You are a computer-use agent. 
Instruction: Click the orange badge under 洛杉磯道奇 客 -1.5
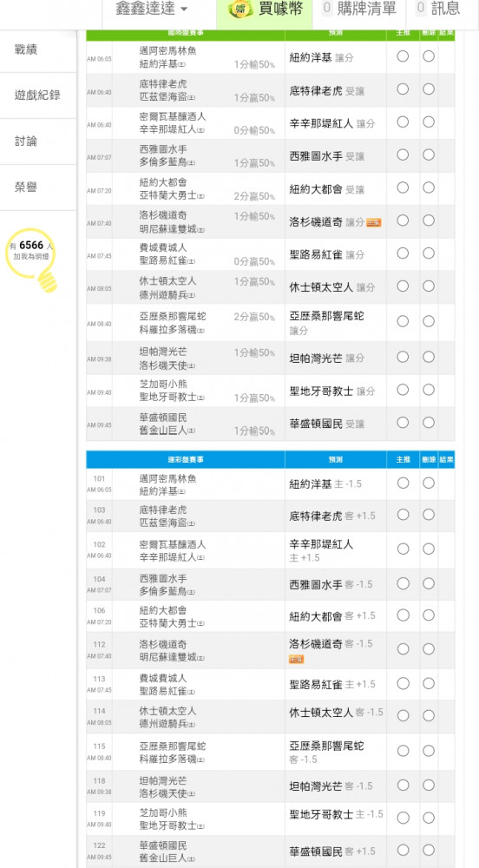(297, 660)
